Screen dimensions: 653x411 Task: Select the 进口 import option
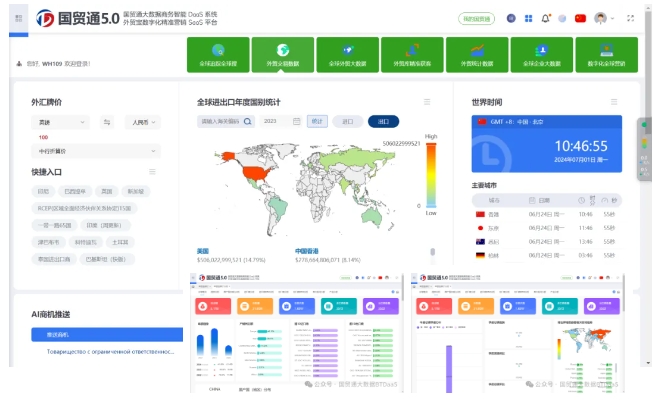[x=347, y=121]
